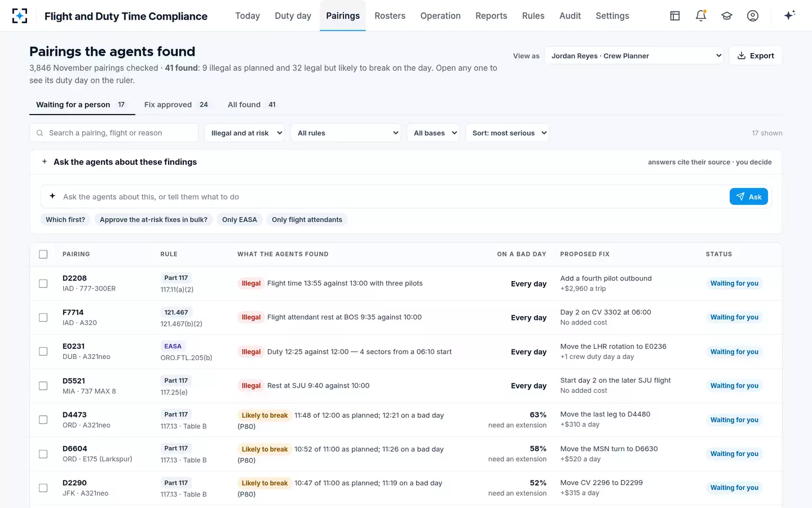This screenshot has width=812, height=508.
Task: Open the All bases dropdown
Action: click(433, 133)
